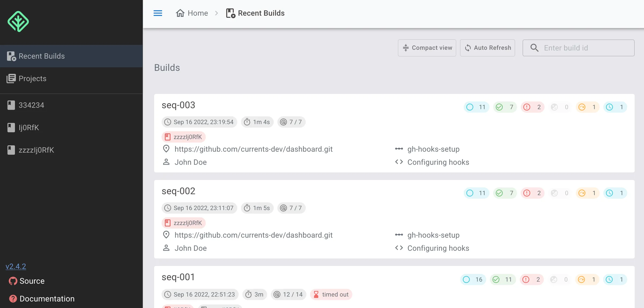
Task: Click the skipped tests badge on seq-003
Action: (560, 107)
